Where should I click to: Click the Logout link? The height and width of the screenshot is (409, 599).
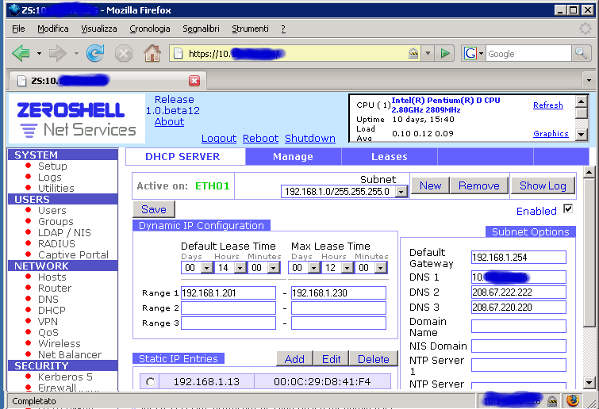(x=219, y=138)
